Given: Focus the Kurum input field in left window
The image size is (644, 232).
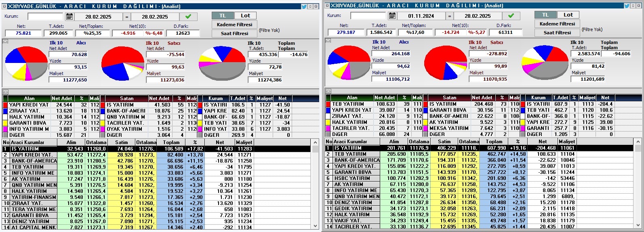Looking at the screenshot, I should coord(45,16).
